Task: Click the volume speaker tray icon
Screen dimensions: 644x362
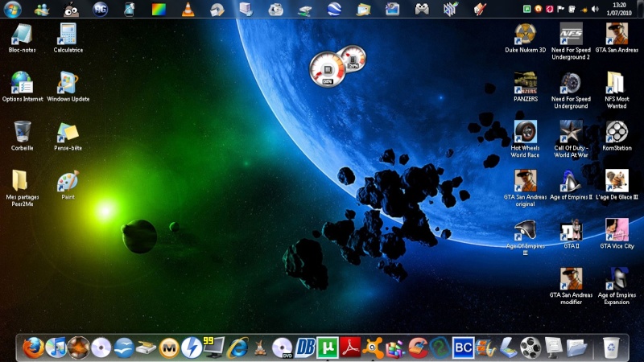Action: [595, 9]
